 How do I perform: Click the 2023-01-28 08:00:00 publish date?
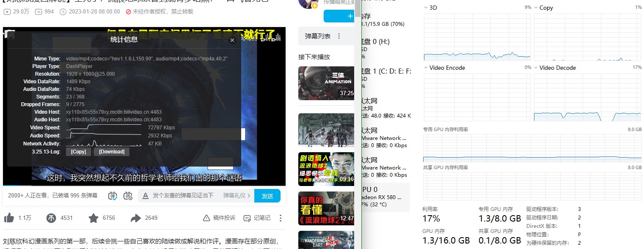tap(94, 12)
